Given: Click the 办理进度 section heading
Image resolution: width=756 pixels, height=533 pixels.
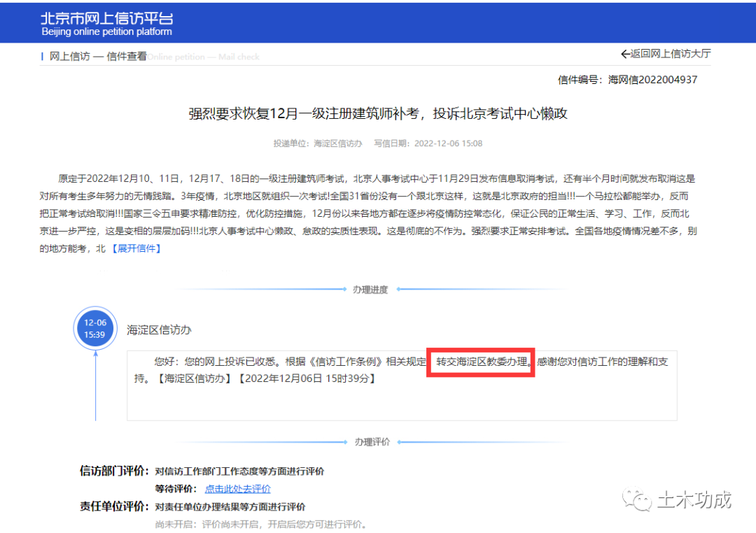Looking at the screenshot, I should [370, 290].
